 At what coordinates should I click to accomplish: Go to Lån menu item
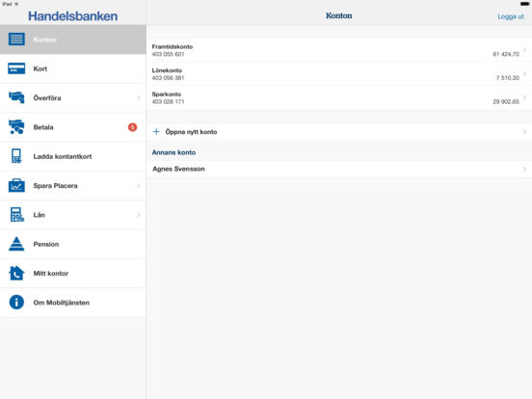tap(73, 215)
